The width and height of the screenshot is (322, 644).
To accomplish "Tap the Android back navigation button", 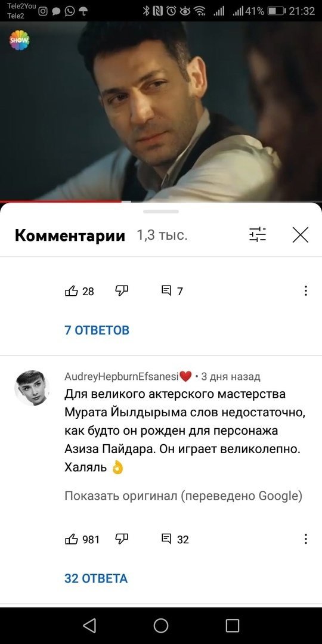I will [x=89, y=626].
